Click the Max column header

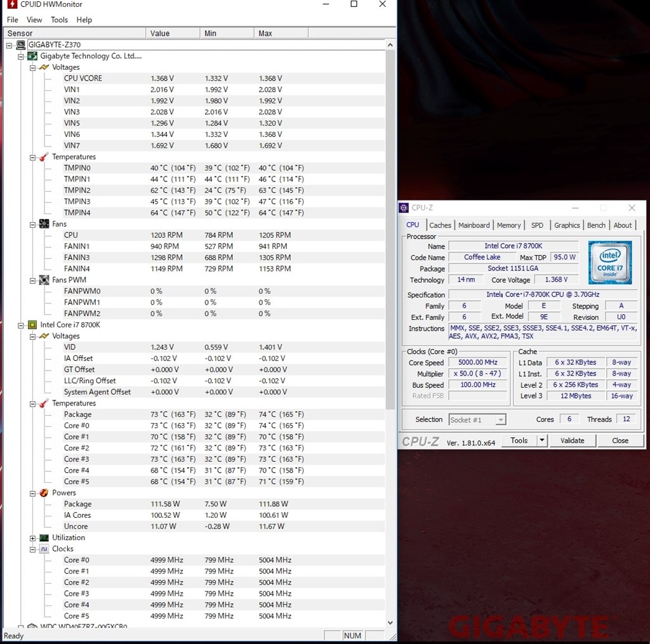(x=281, y=33)
